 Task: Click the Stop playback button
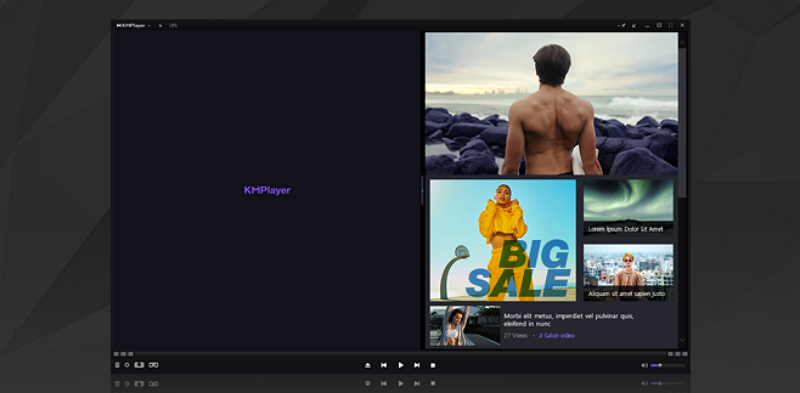click(x=433, y=365)
